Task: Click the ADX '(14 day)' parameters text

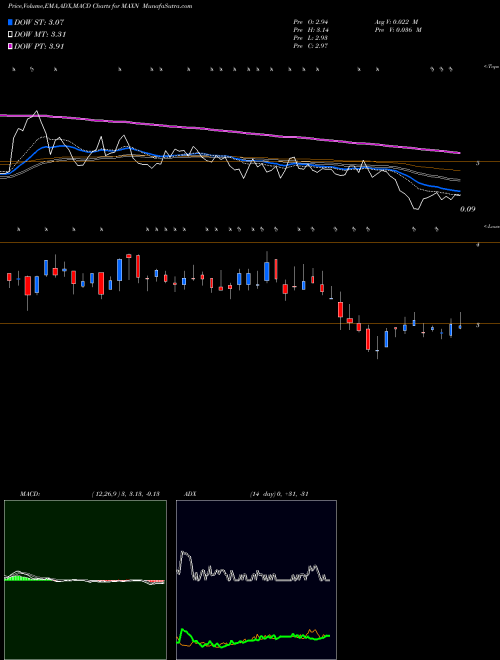Action: click(x=263, y=494)
